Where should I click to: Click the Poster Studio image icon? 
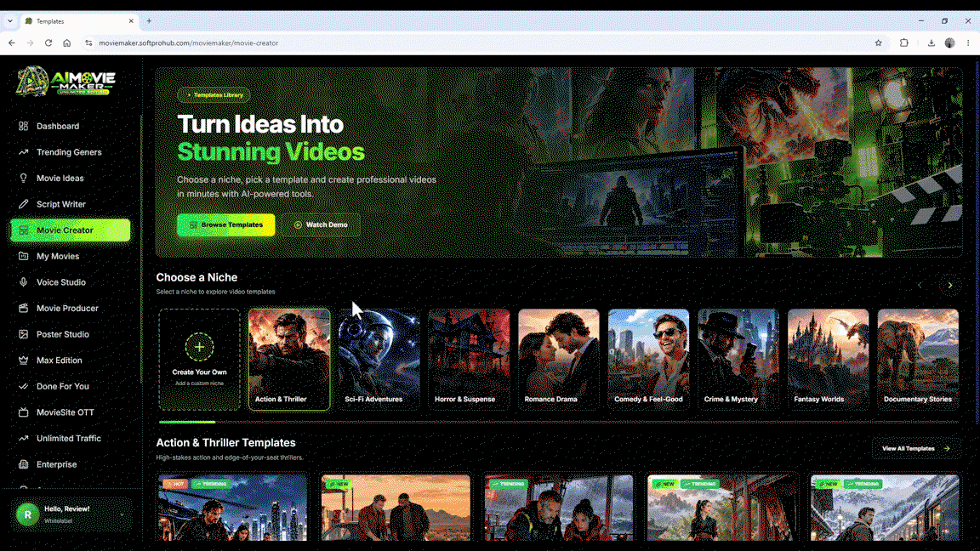(x=23, y=334)
